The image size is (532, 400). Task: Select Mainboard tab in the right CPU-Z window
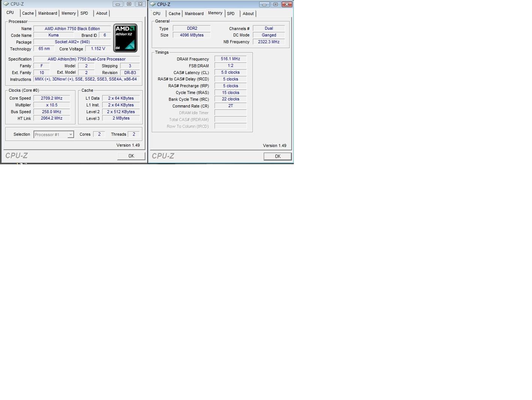tap(194, 14)
